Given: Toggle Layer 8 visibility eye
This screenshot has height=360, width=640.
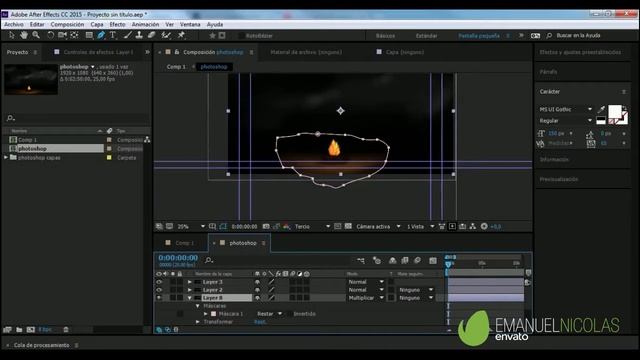Looking at the screenshot, I should pos(159,298).
